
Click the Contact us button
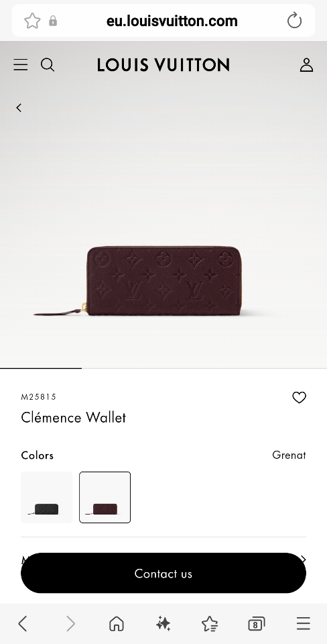point(163,573)
